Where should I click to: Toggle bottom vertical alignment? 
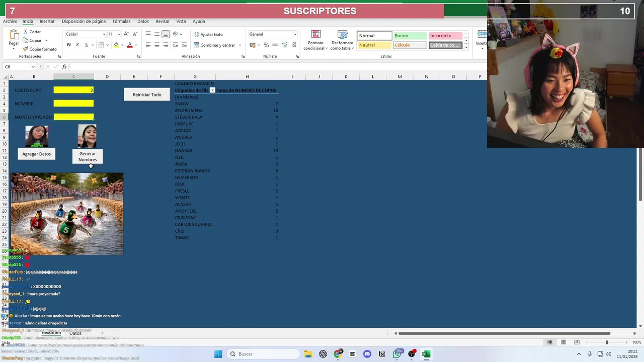(x=166, y=34)
